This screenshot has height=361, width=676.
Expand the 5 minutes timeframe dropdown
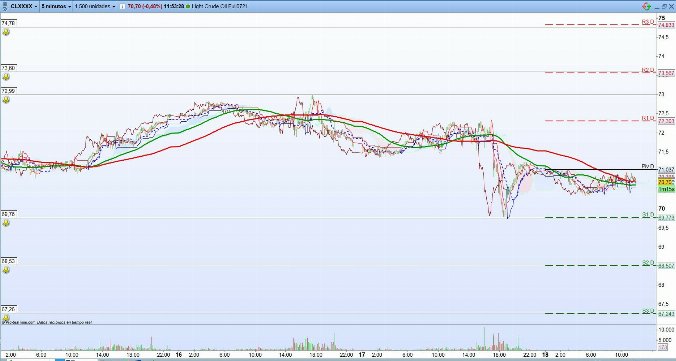[x=56, y=6]
